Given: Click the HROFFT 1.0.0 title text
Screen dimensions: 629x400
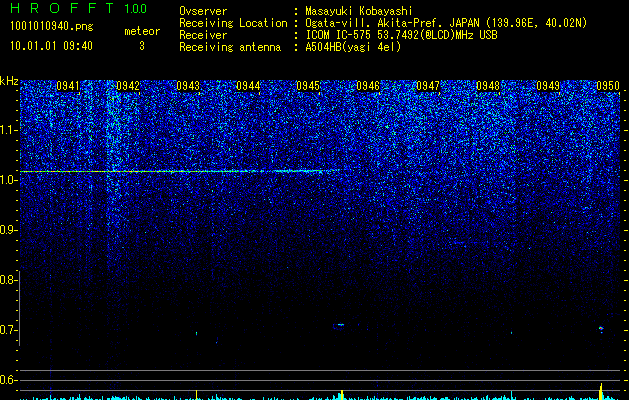Looking at the screenshot, I should click(78, 8).
